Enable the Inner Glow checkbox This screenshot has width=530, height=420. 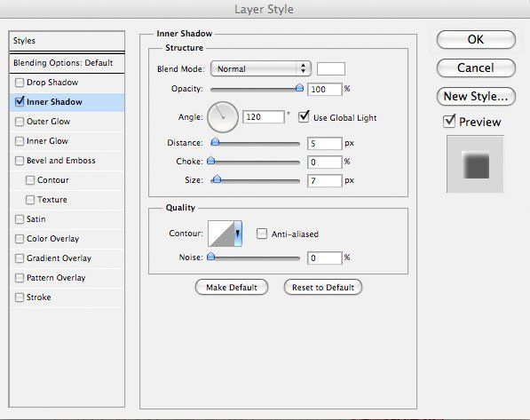tap(20, 141)
